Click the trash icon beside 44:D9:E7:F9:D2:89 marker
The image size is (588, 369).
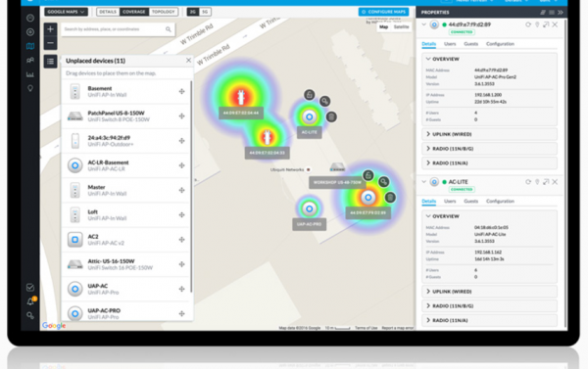tap(390, 198)
